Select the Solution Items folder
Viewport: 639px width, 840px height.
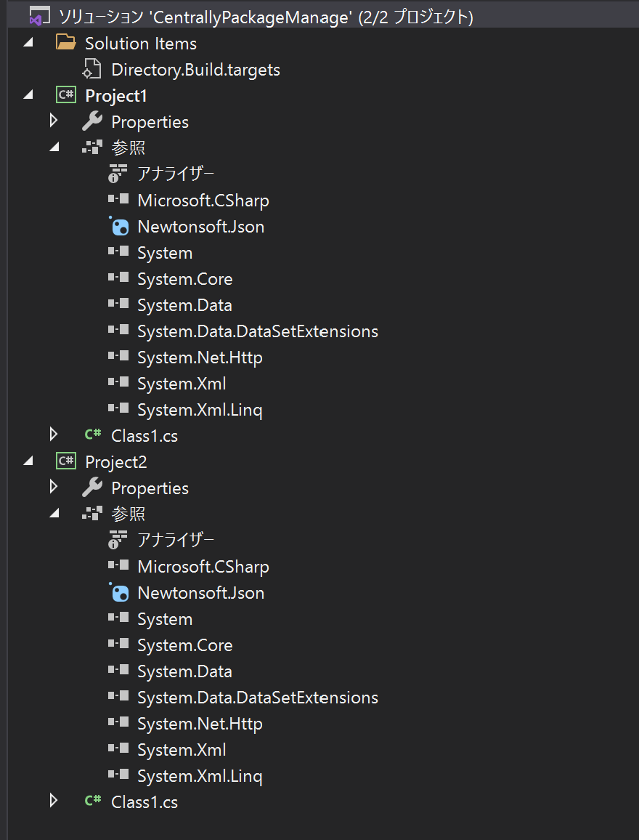click(x=141, y=43)
